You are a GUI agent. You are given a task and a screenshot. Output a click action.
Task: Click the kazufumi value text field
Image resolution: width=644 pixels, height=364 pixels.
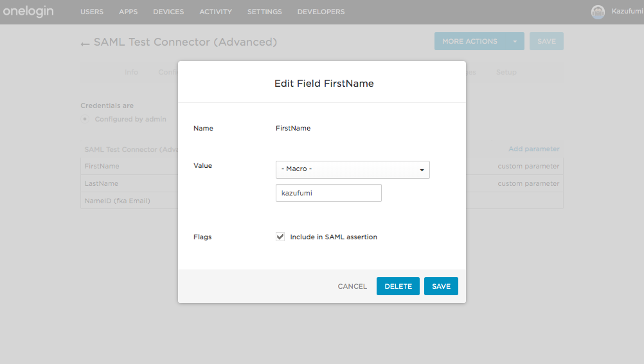(328, 193)
